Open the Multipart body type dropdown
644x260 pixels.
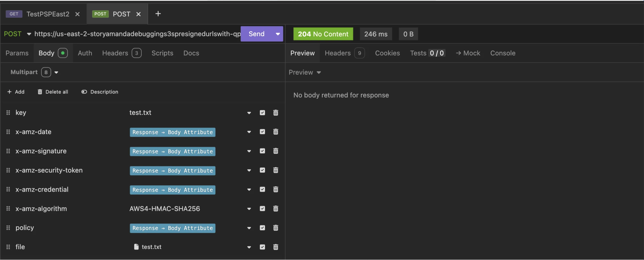tap(35, 72)
